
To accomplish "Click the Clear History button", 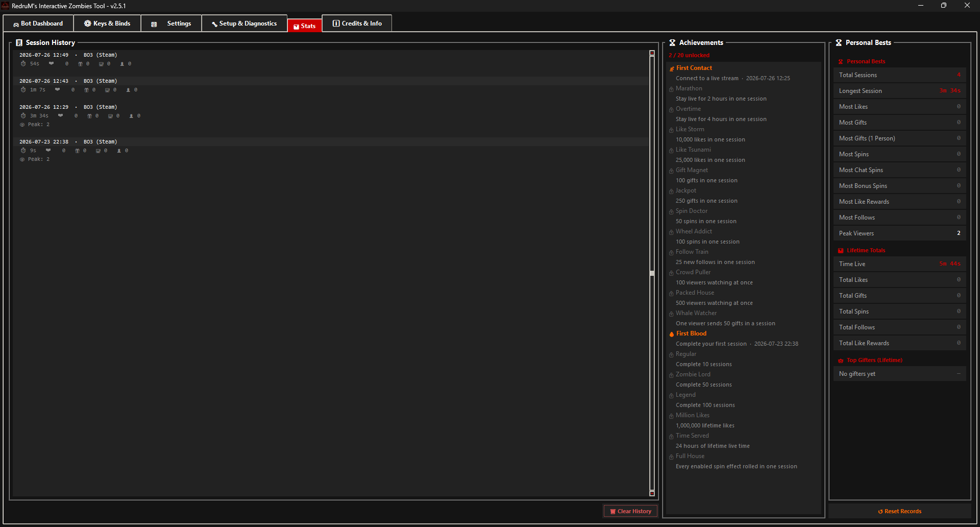I will (x=630, y=511).
